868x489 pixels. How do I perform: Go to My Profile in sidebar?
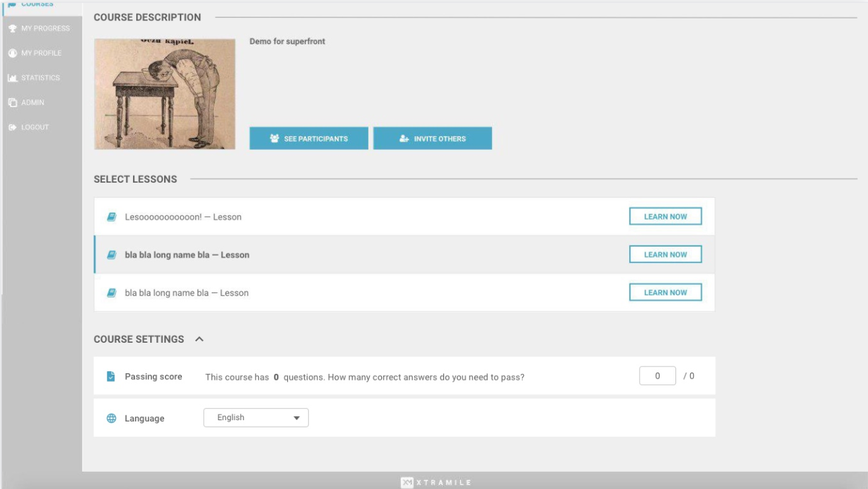click(x=41, y=53)
